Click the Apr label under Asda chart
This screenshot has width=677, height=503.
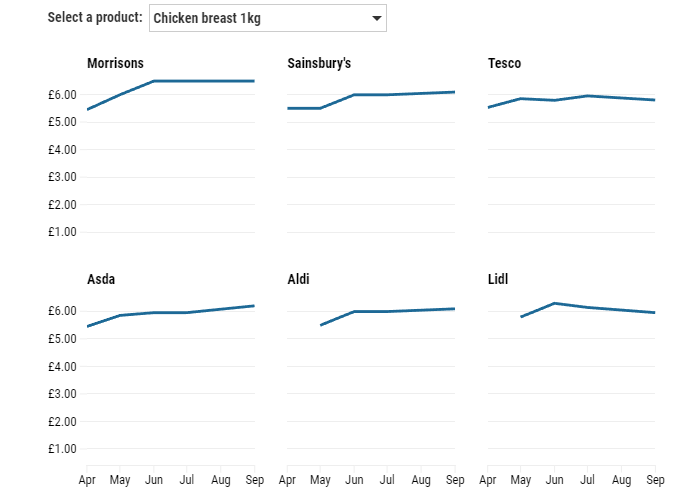point(87,481)
